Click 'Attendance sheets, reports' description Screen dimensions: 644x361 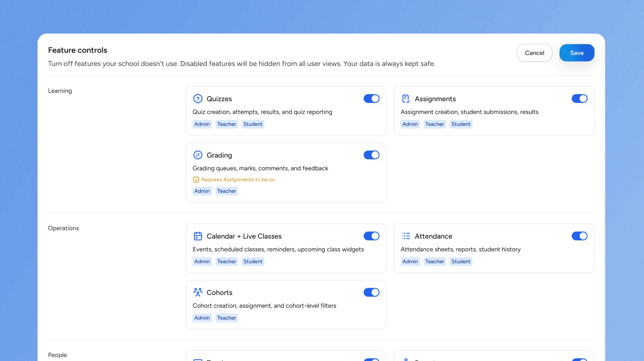point(460,249)
